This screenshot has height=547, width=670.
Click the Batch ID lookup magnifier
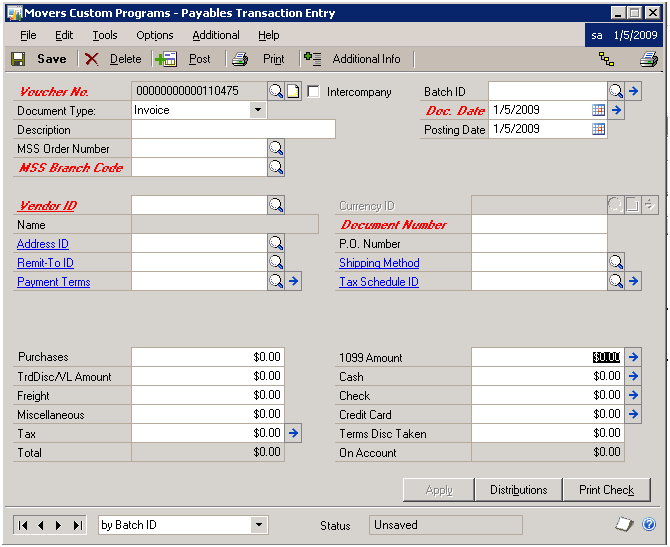click(x=616, y=91)
